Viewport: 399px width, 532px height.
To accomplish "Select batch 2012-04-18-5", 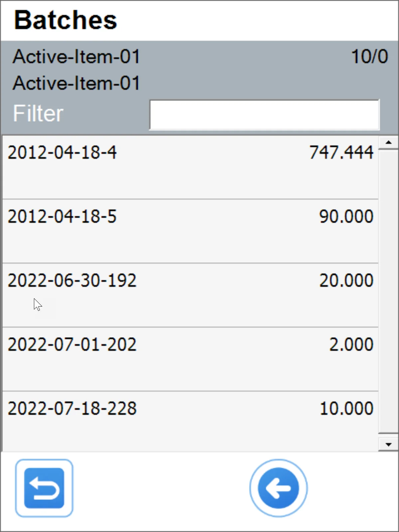I will tap(62, 216).
